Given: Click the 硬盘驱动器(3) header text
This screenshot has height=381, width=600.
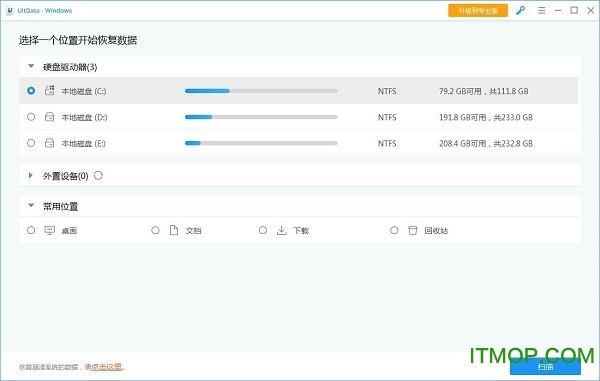Looking at the screenshot, I should coord(70,67).
